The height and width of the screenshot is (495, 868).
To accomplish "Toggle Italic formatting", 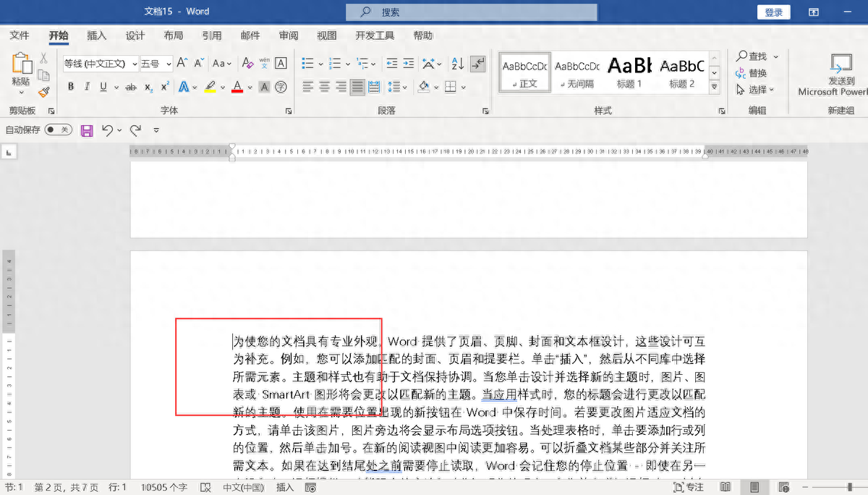I will (88, 87).
